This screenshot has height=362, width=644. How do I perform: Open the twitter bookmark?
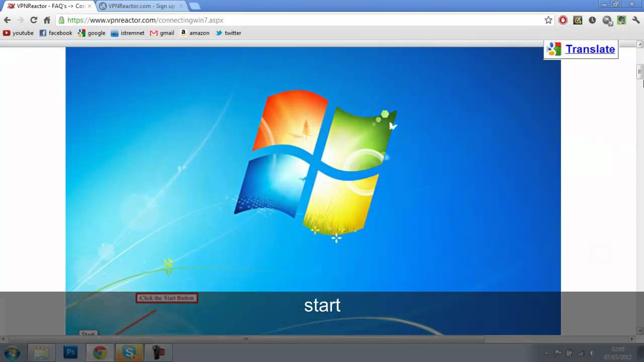[228, 33]
